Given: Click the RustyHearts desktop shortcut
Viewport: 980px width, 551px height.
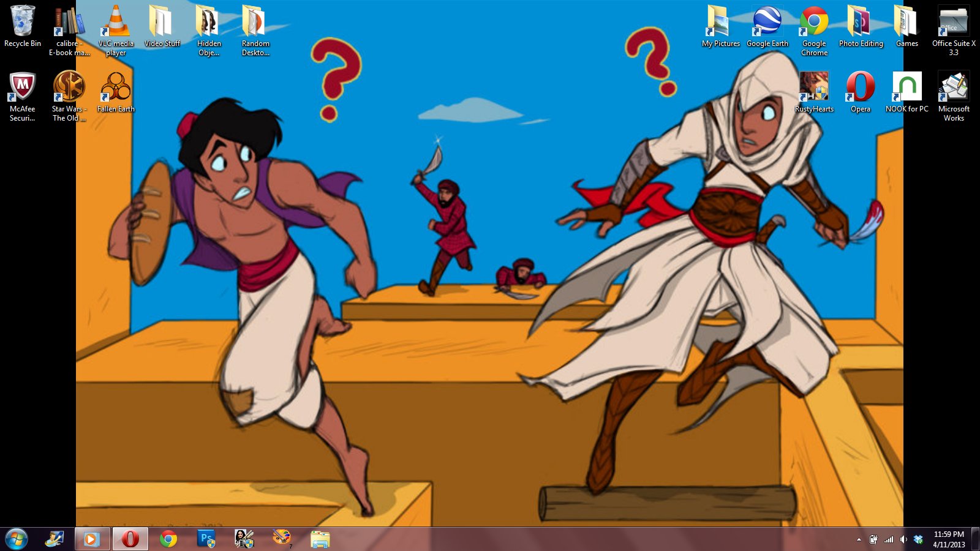Looking at the screenshot, I should click(x=814, y=88).
